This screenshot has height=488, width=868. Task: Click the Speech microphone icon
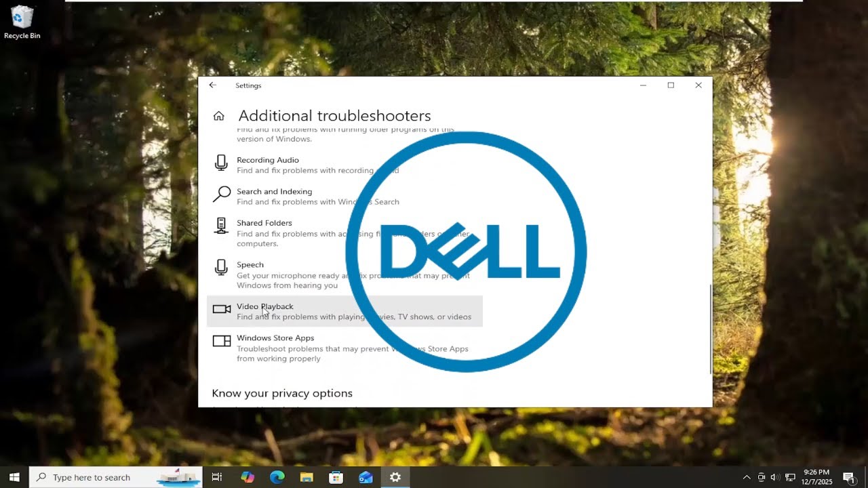pos(221,267)
